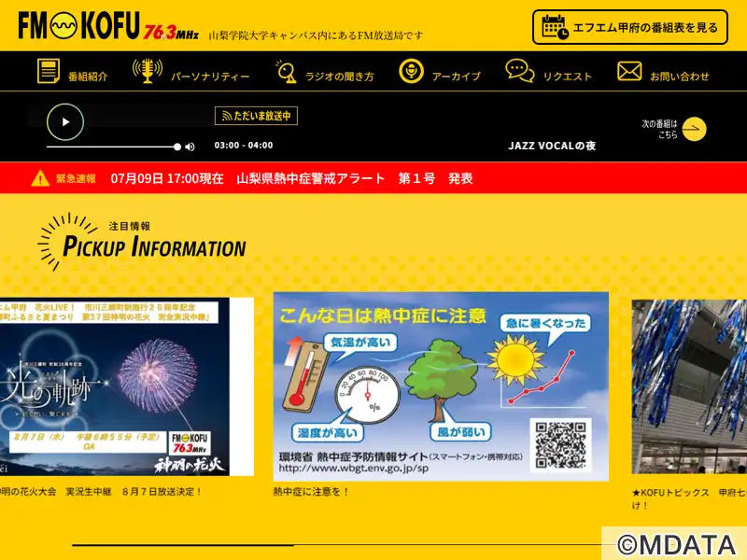The height and width of the screenshot is (560, 747).
Task: Click the warning triangle icon in alert bar
Action: [x=40, y=178]
